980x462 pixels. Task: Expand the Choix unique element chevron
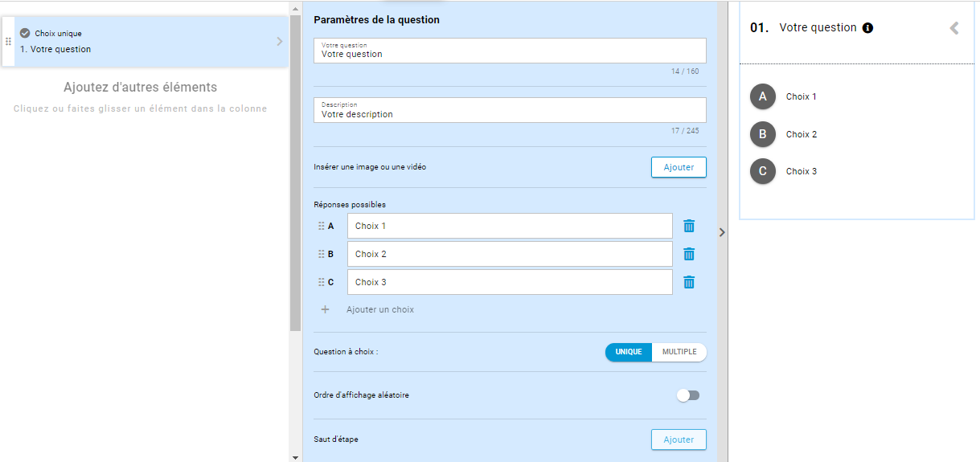point(280,41)
